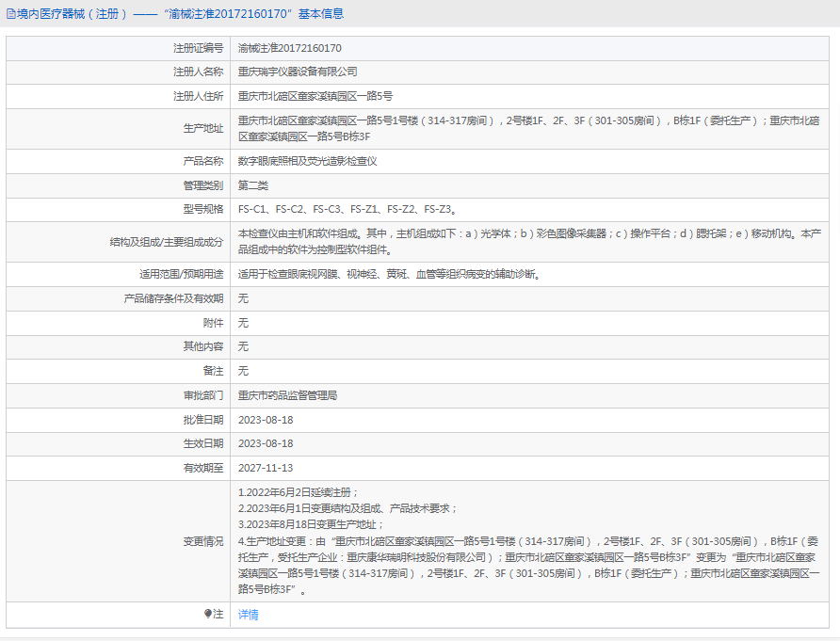Click change entry 4.生产地址变更 paragraph
The image size is (840, 641).
pos(528,566)
